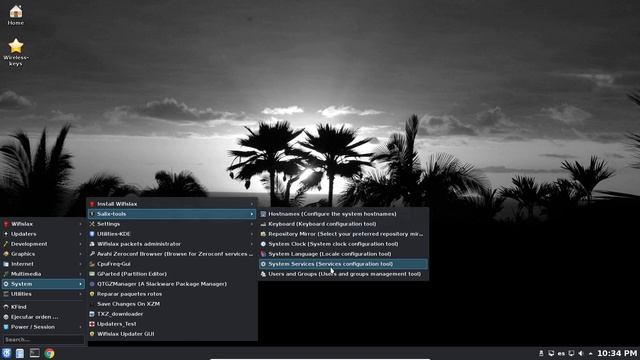
Task: Launch Updaters_Test
Action: (x=172, y=324)
